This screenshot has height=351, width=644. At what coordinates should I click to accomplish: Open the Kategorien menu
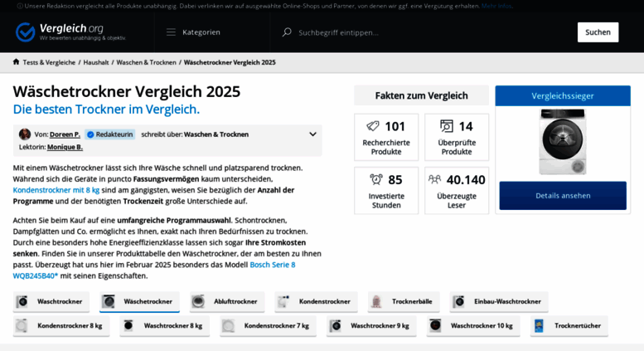[193, 32]
